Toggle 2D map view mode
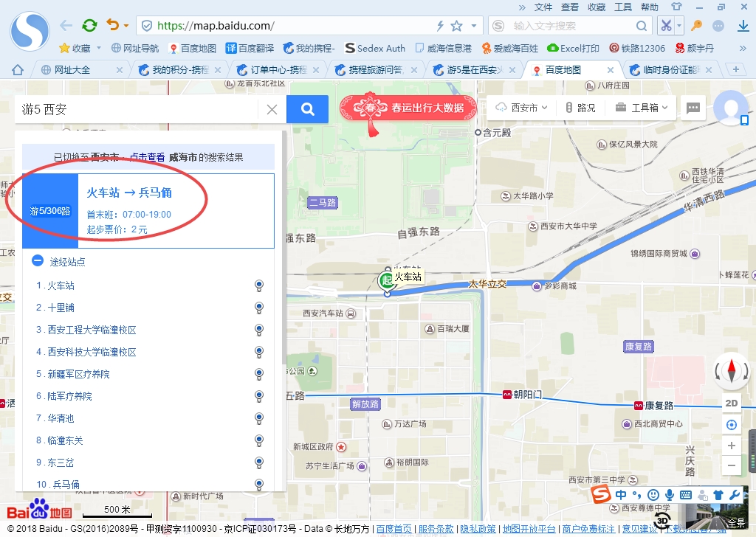This screenshot has height=537, width=756. coord(732,403)
